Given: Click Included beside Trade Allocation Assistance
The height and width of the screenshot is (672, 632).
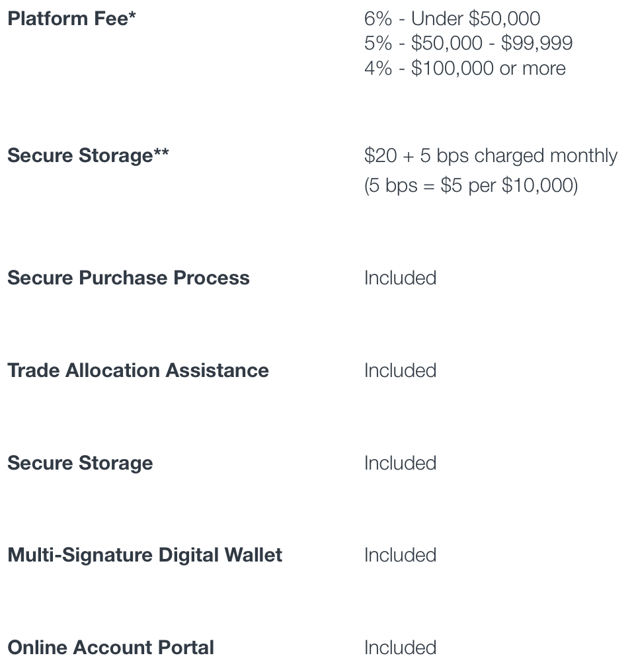Looking at the screenshot, I should tap(400, 370).
